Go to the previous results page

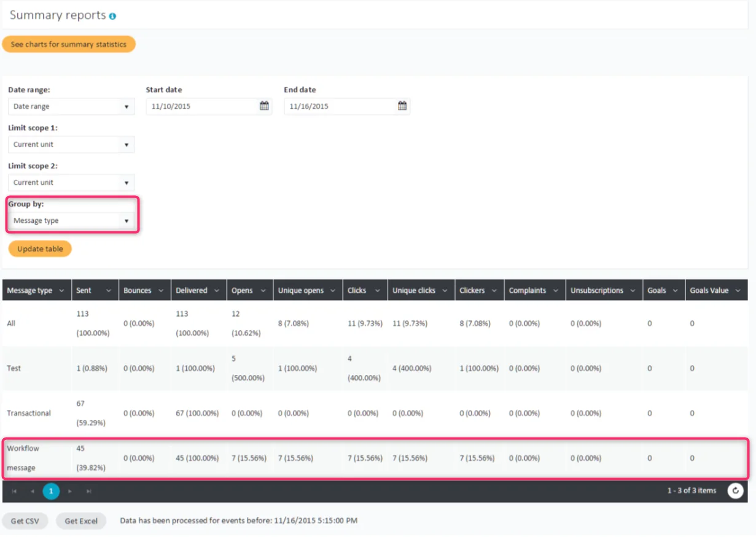coord(33,492)
